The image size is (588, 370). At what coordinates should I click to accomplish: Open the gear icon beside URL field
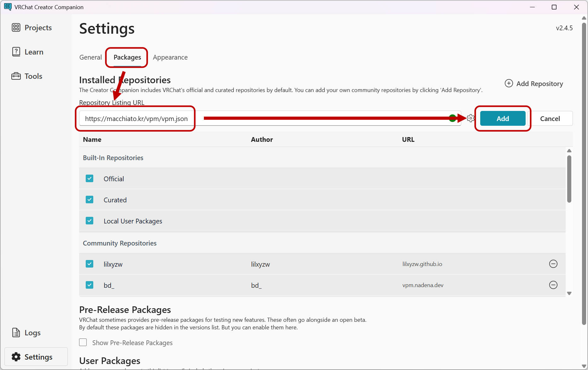[x=471, y=119]
